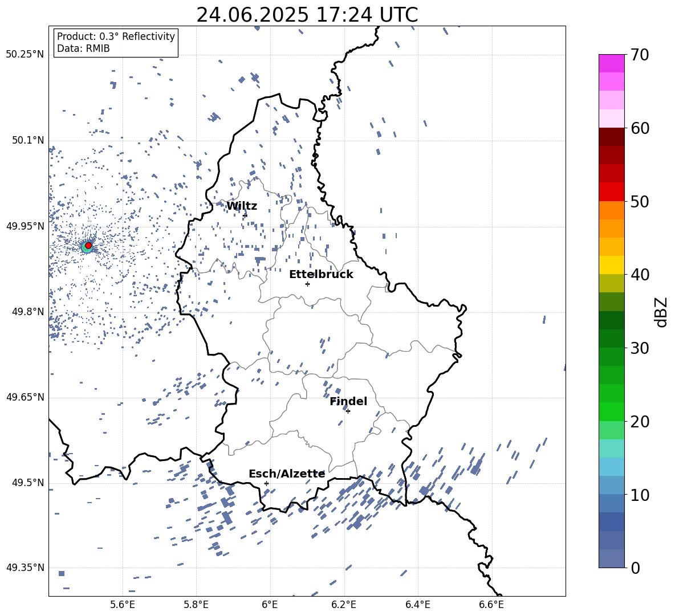Click the red radar site marker dot
The height and width of the screenshot is (616, 675).
[x=88, y=245]
